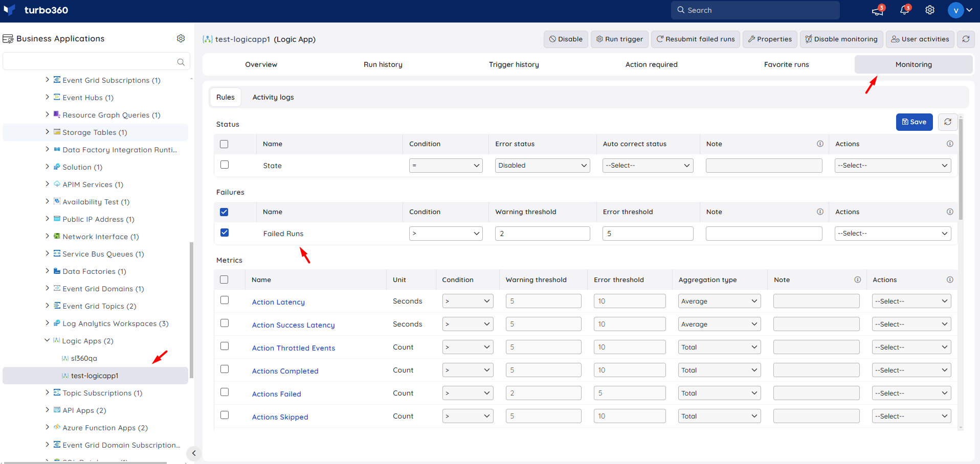Check the Actions Failed checkbox

[x=224, y=392]
